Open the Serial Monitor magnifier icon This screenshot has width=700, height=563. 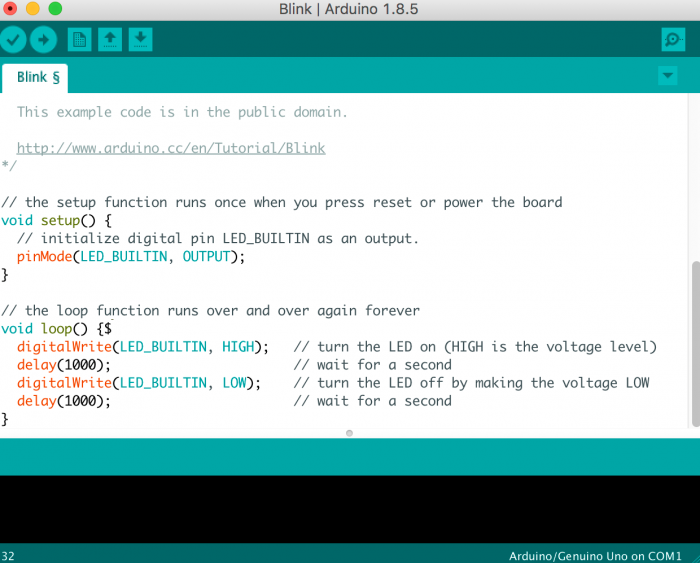(673, 40)
